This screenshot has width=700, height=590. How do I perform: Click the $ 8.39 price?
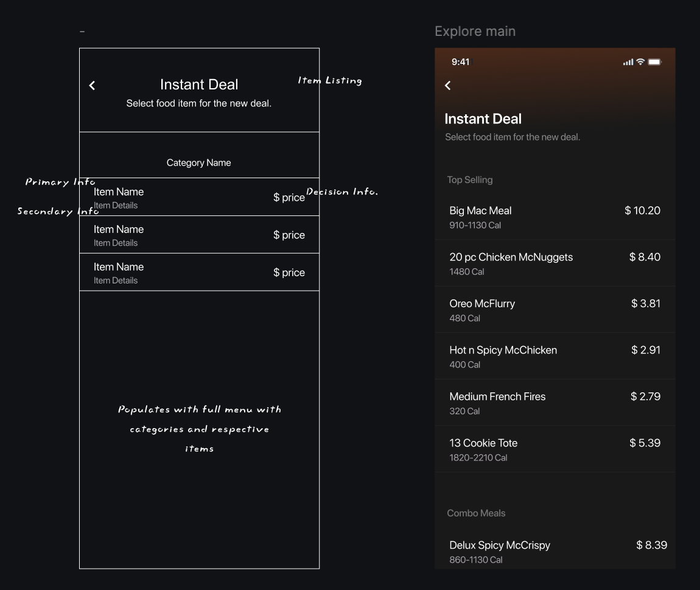pyautogui.click(x=651, y=545)
